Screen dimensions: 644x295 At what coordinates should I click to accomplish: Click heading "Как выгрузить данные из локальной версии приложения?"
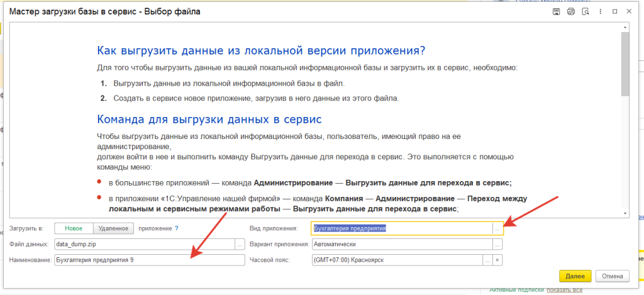coord(261,51)
